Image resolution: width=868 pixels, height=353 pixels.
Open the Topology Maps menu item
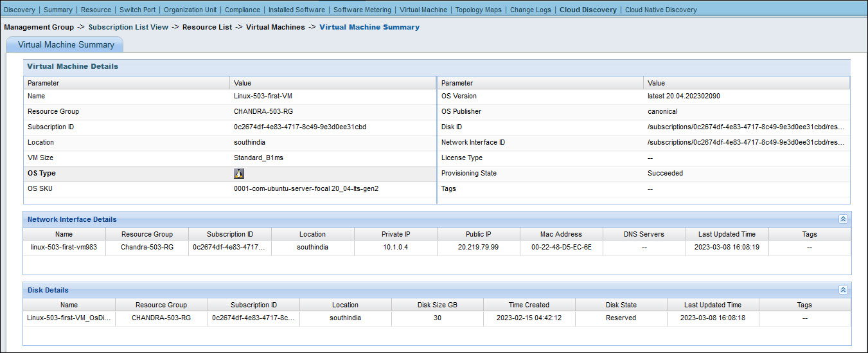(x=479, y=10)
